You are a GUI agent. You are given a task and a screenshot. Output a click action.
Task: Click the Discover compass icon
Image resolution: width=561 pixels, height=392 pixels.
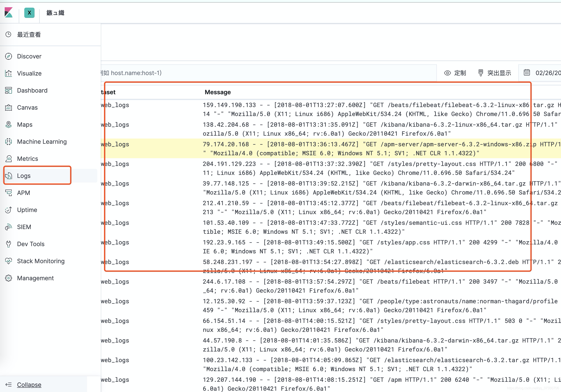[x=9, y=57]
